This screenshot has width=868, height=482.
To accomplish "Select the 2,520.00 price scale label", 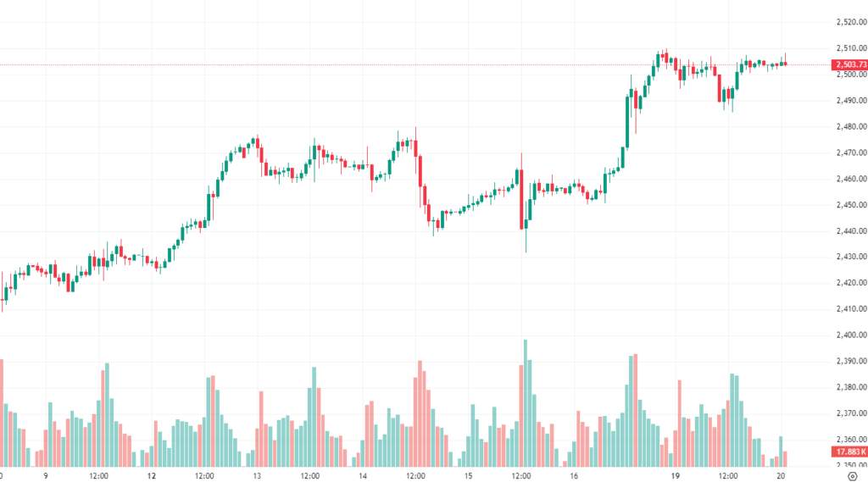I will coord(851,22).
